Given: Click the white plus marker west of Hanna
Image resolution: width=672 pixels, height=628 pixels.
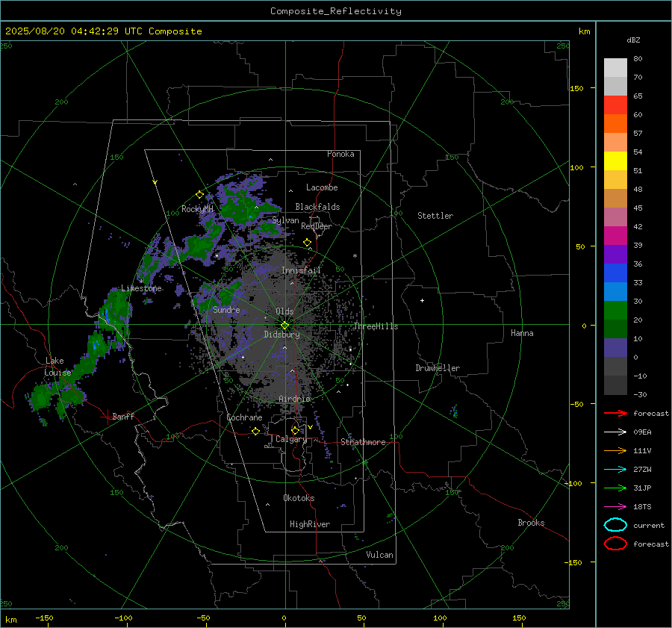Looking at the screenshot, I should (x=422, y=300).
